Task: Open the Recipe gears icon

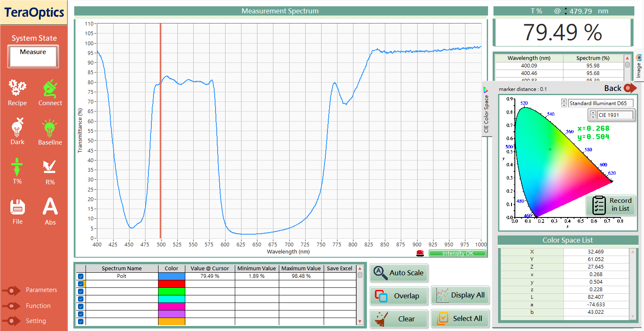Action: 17,88
